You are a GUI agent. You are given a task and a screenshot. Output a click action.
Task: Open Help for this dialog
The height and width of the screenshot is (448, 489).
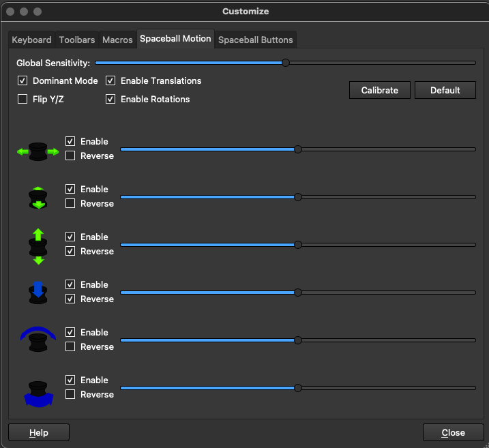39,432
